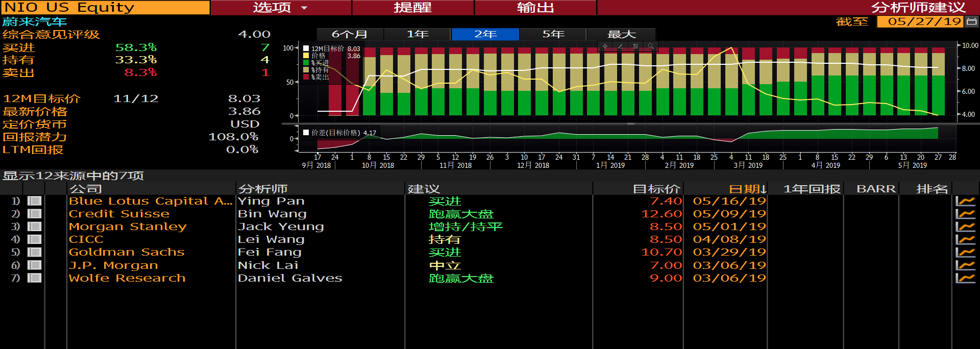Viewport: 980px width, 349px height.
Task: Toggle the 12M目标价 legend swatch
Action: click(306, 48)
